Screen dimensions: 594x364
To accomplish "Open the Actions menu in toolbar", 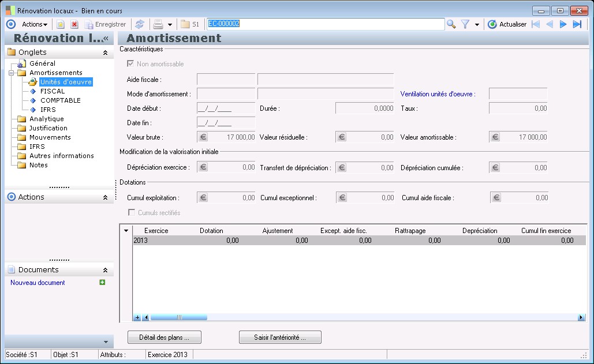I will tap(34, 24).
